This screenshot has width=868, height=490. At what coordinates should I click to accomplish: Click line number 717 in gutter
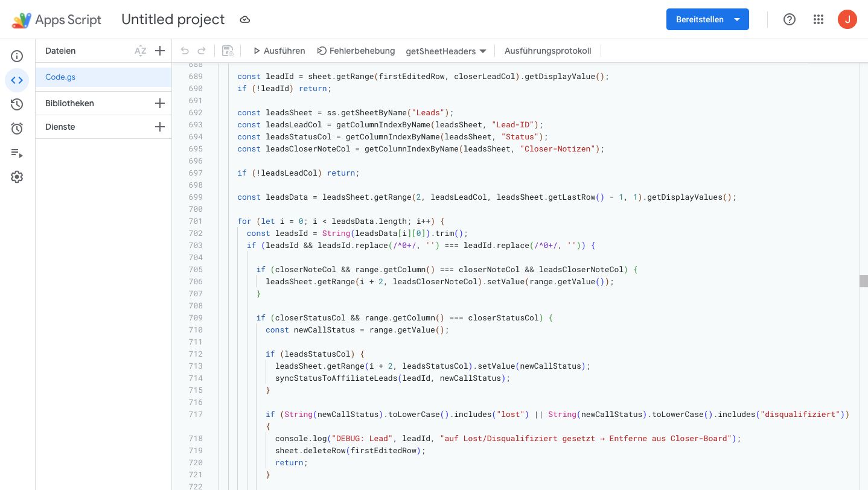tap(196, 415)
